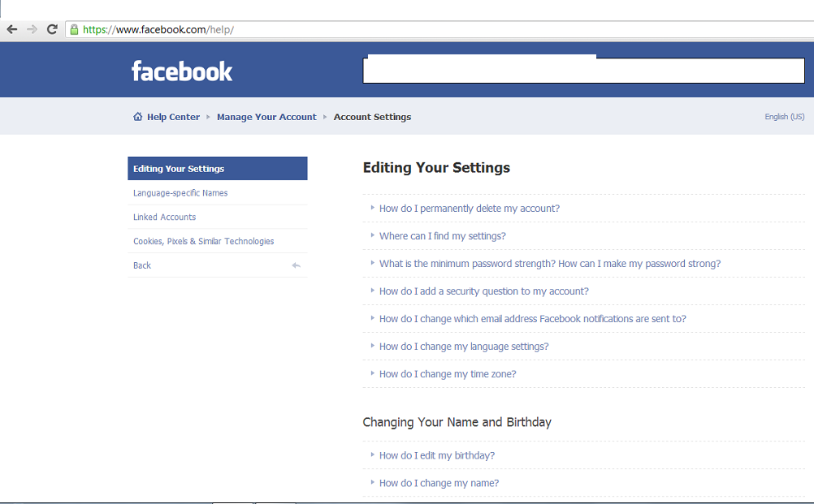This screenshot has width=814, height=504.
Task: Open 'How do I permanently delete my account?'
Action: tap(470, 209)
